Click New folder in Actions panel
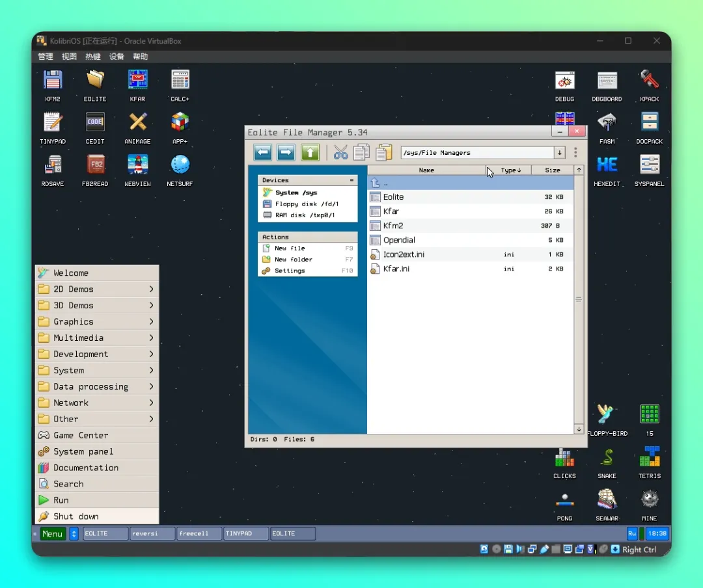The width and height of the screenshot is (703, 588). [x=307, y=259]
